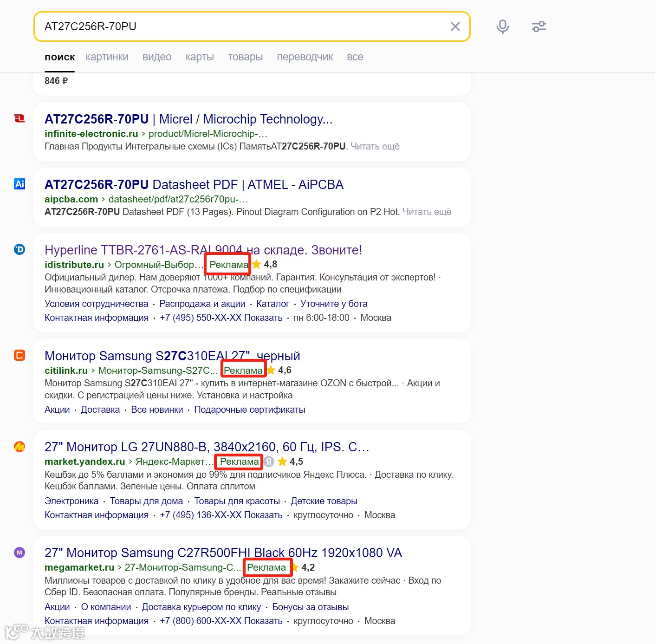Click the star rating 4,5 on market.yandex
Image resolution: width=655 pixels, height=644 pixels.
click(291, 462)
